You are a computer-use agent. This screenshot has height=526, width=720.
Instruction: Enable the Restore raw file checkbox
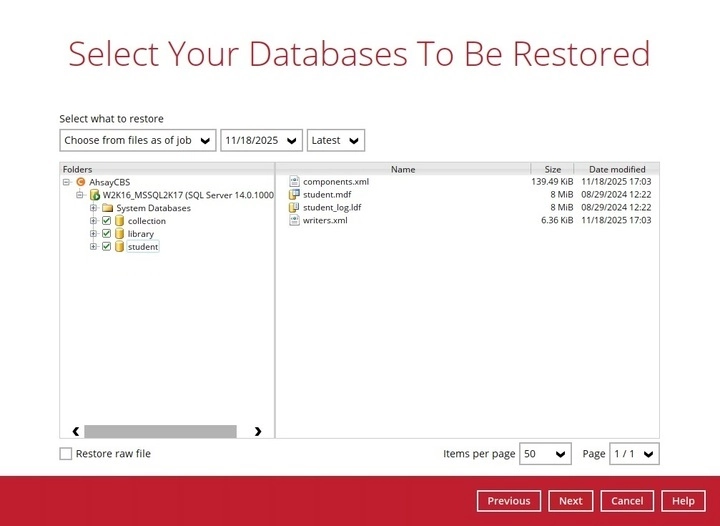point(66,454)
